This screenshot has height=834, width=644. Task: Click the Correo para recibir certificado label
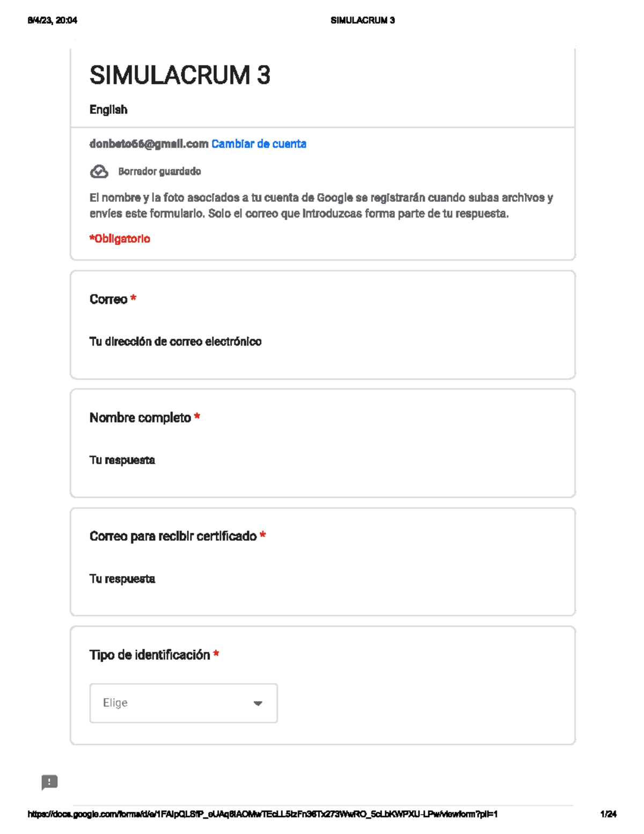pos(173,536)
